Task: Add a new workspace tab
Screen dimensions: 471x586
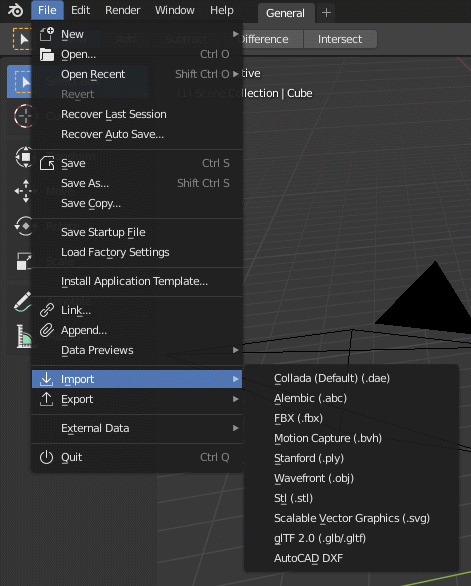Action: (326, 13)
